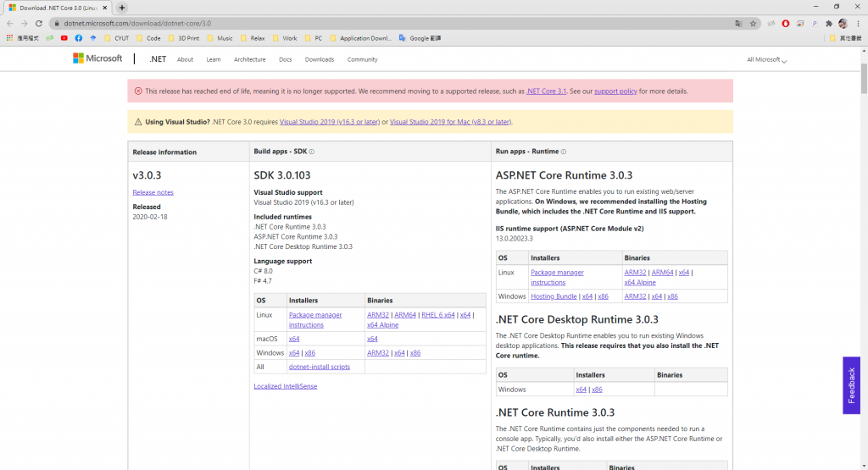Open the Localized IntelliSense link

[x=285, y=386]
